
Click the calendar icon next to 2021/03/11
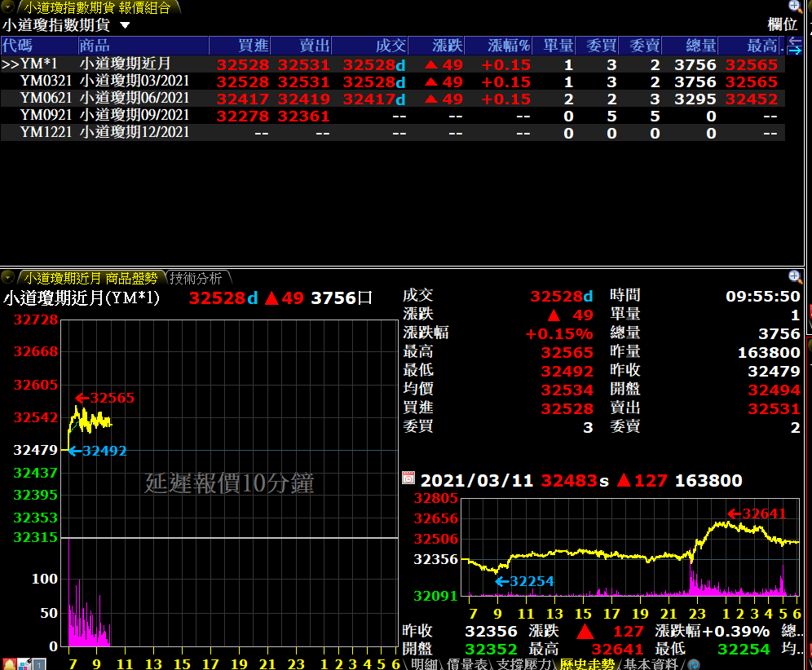(x=408, y=479)
